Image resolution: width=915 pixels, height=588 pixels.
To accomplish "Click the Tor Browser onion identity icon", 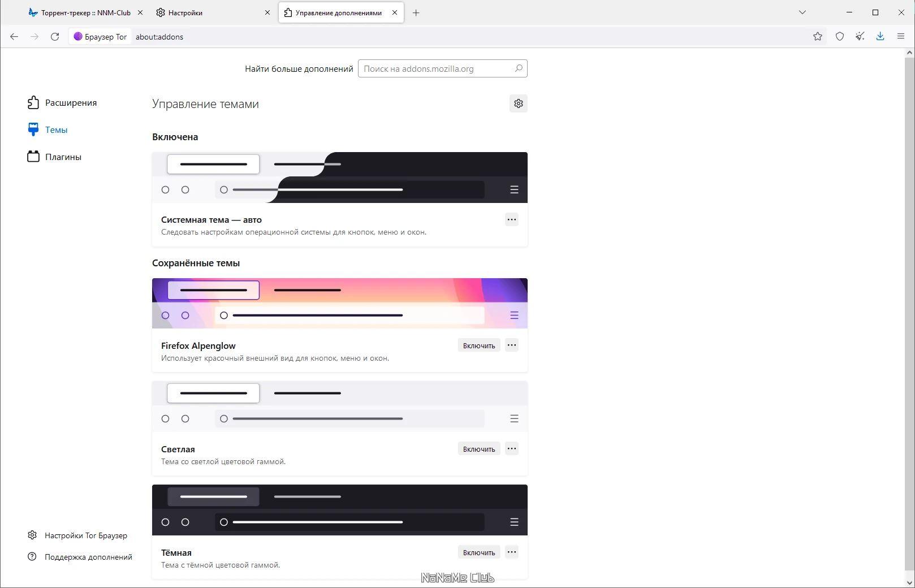I will tap(78, 37).
